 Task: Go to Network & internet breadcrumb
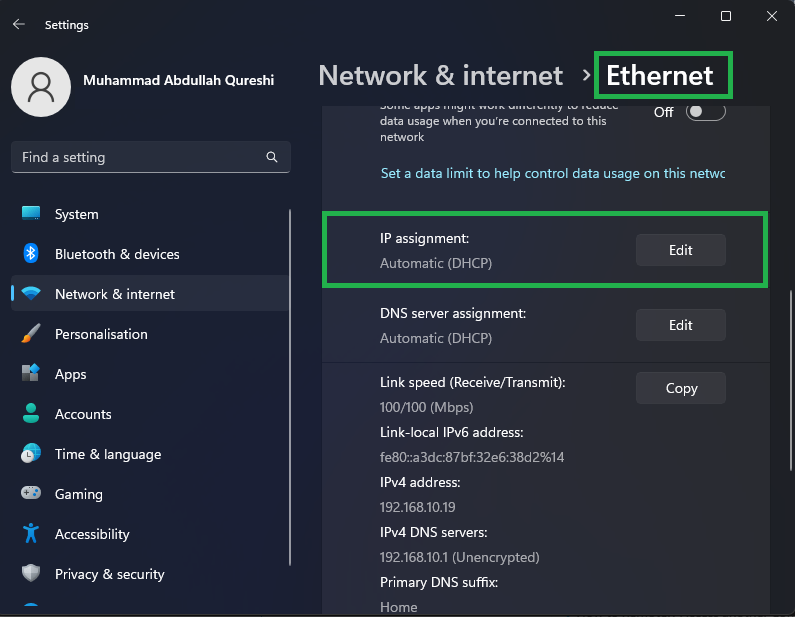[x=441, y=76]
